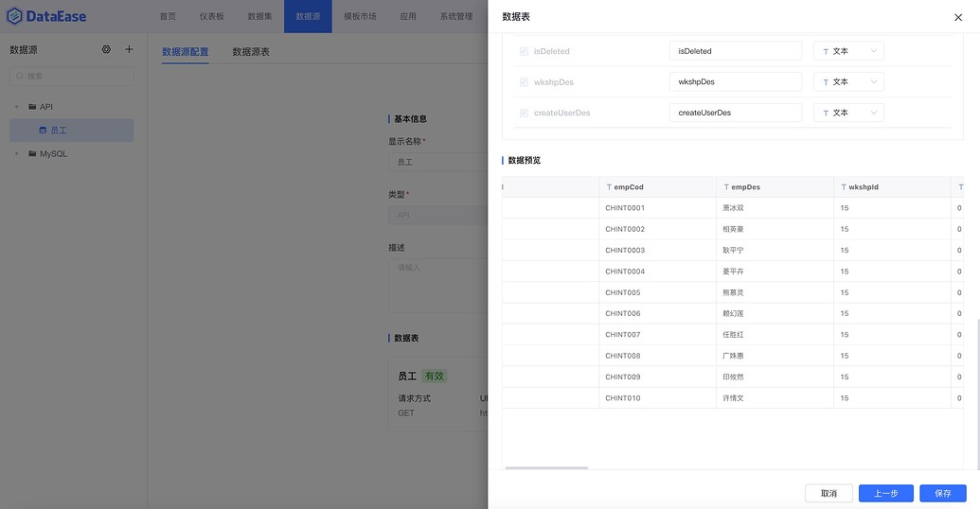This screenshot has width=980, height=509.
Task: Click the horizontal scrollbar of data preview
Action: coord(546,467)
